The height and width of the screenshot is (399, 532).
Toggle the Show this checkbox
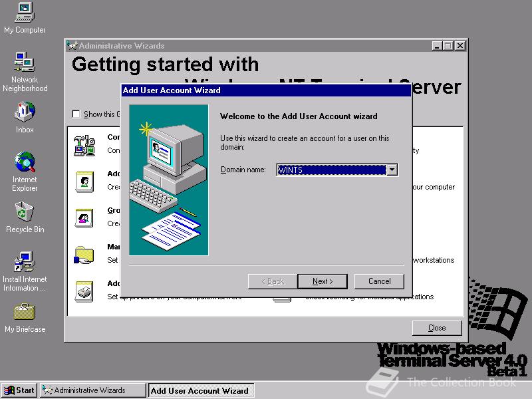[x=76, y=114]
